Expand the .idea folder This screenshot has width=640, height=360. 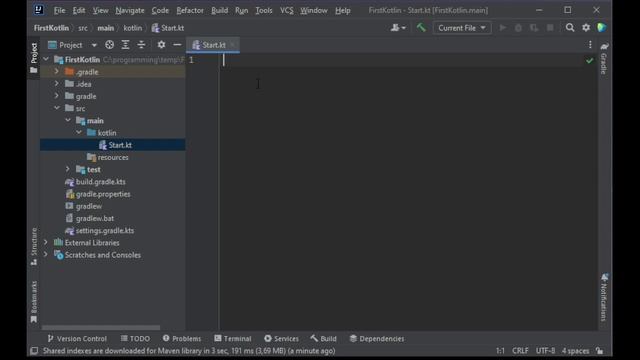[x=57, y=84]
